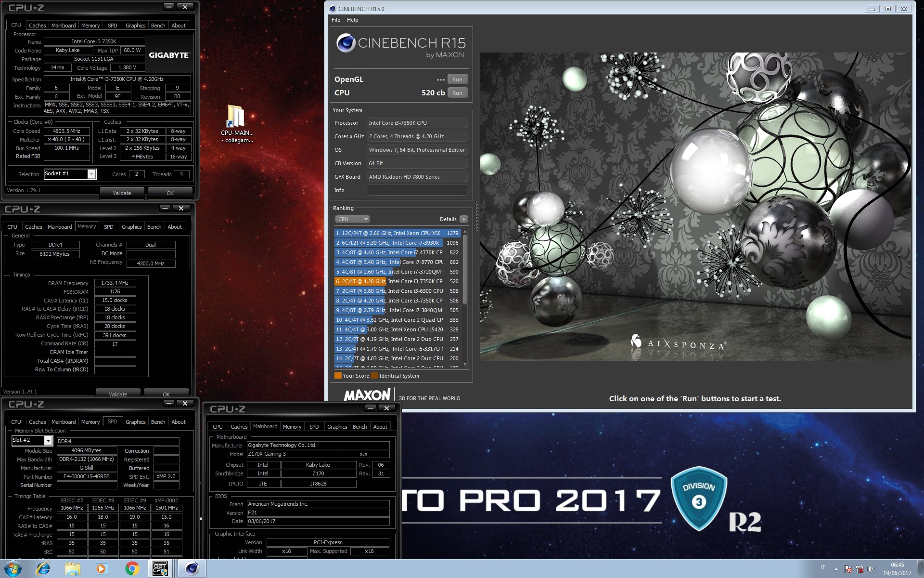
Task: Click the Details label in Ranking
Action: point(448,219)
